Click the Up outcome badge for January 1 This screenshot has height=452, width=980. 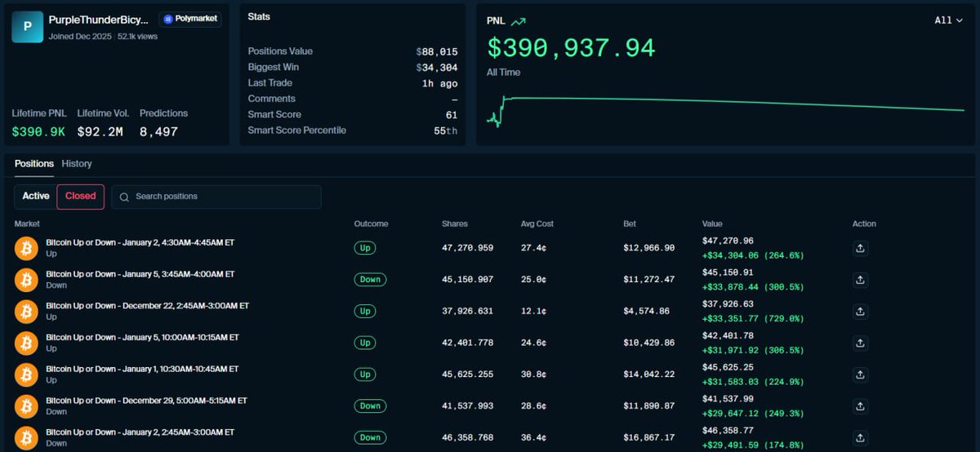365,374
